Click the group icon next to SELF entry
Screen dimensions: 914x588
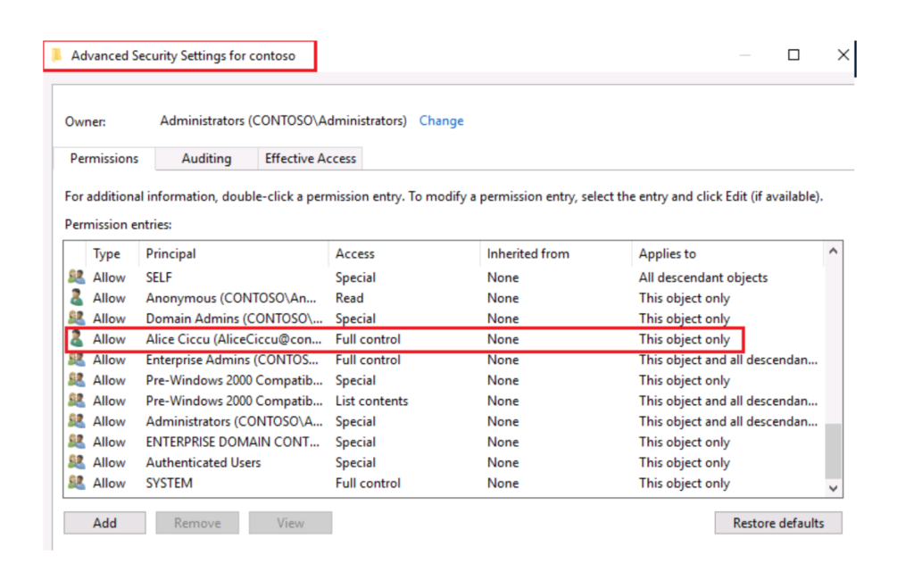click(x=77, y=277)
